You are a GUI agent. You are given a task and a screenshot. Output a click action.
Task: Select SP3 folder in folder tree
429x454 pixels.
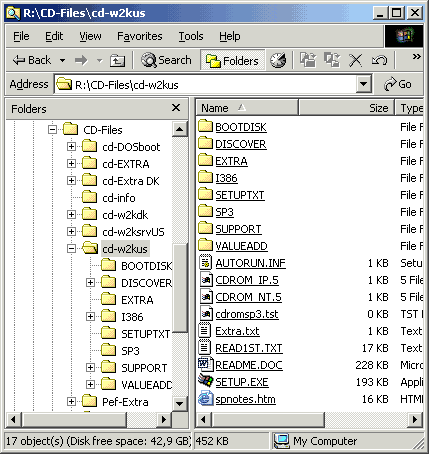coord(130,351)
